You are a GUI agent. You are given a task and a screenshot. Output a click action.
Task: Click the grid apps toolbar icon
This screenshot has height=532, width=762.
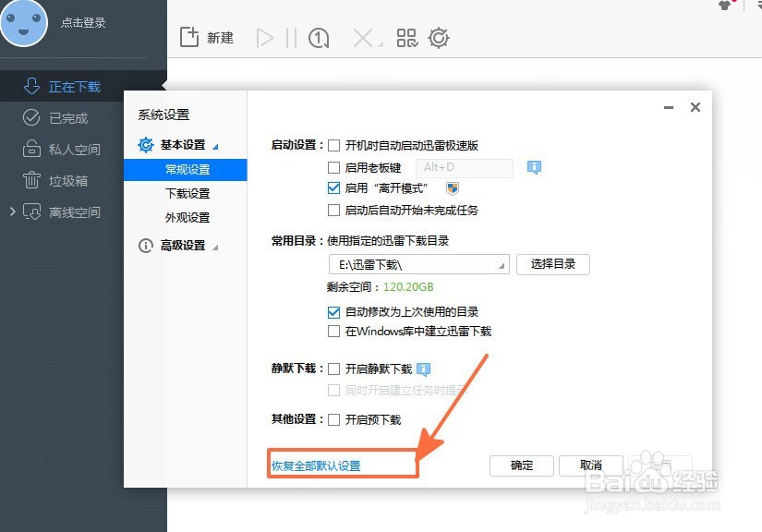407,38
